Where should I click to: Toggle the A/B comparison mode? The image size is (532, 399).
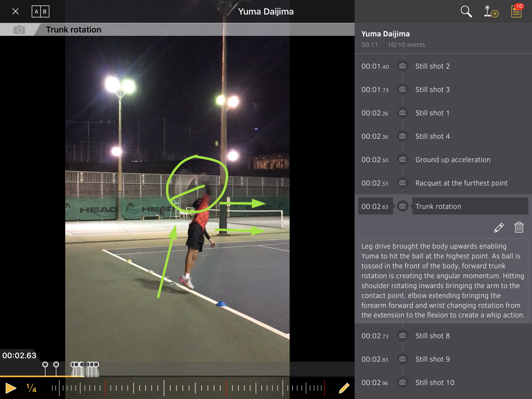40,11
